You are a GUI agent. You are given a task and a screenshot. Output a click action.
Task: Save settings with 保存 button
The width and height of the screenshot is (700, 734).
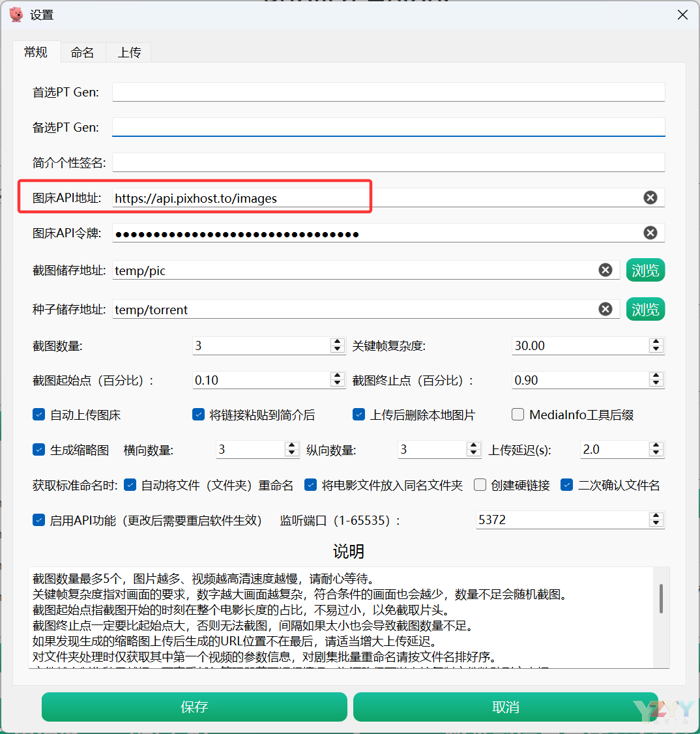point(194,707)
